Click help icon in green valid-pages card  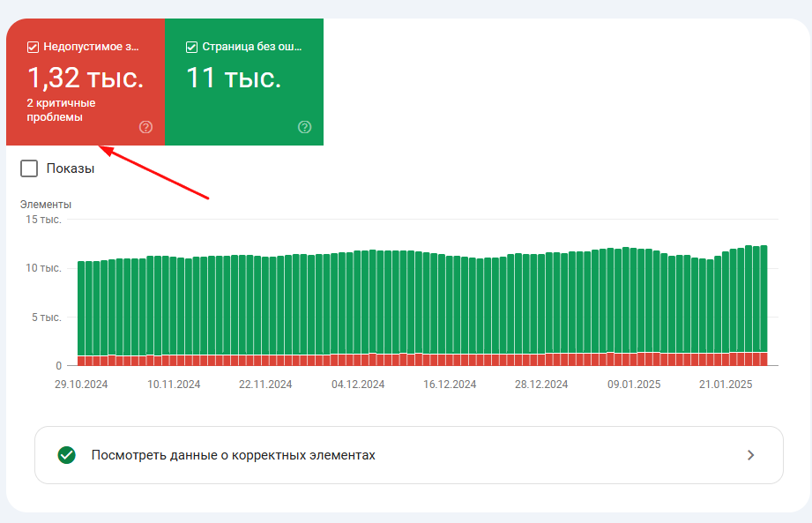pyautogui.click(x=305, y=127)
